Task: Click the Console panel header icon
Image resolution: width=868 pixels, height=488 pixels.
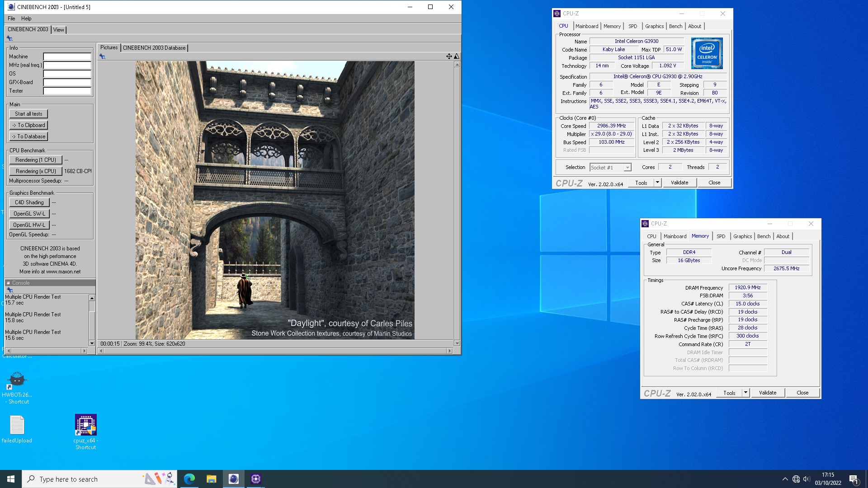Action: [x=8, y=283]
